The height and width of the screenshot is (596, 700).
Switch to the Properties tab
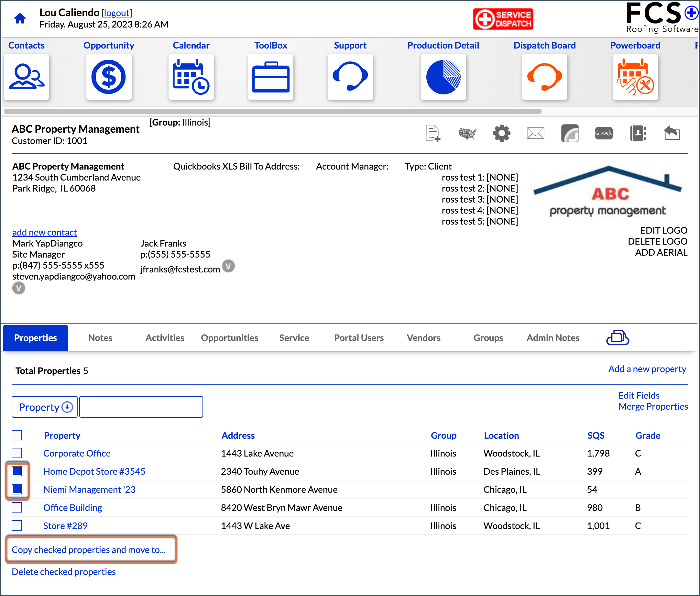[36, 337]
